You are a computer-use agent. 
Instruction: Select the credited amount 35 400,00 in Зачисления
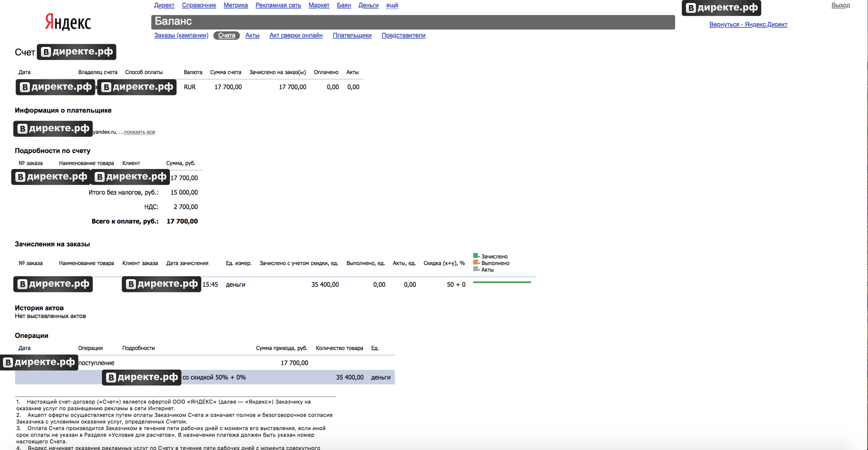pos(325,285)
